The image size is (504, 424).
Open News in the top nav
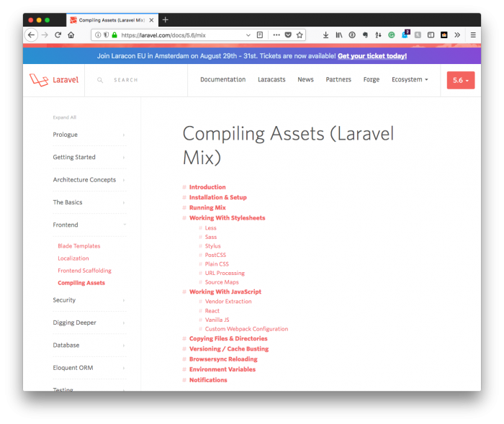305,79
